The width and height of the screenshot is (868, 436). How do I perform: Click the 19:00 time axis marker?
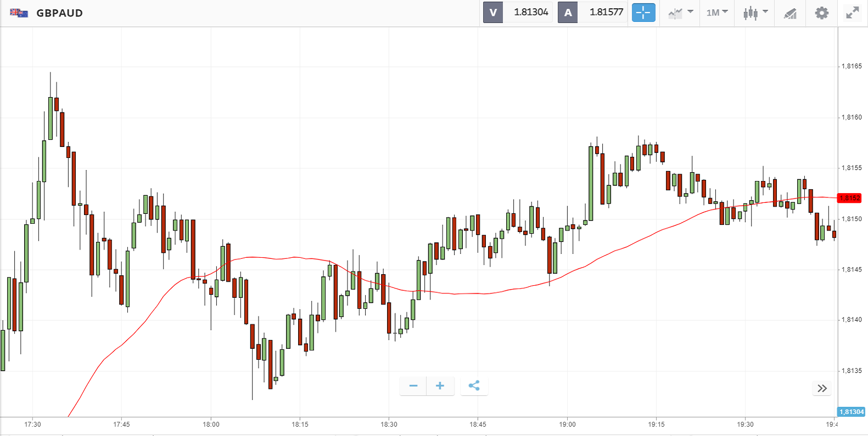(x=567, y=424)
